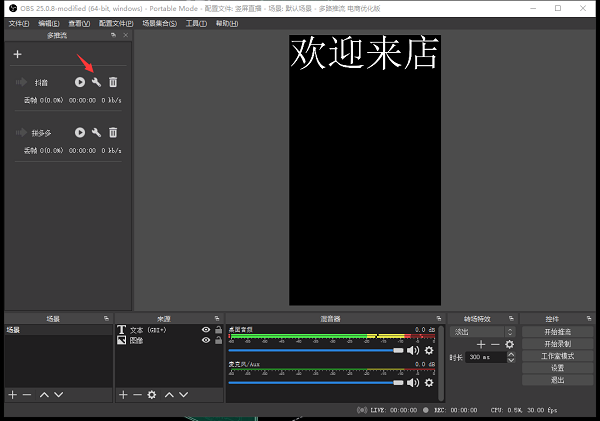Add a new scene with plus icon

tap(12, 395)
